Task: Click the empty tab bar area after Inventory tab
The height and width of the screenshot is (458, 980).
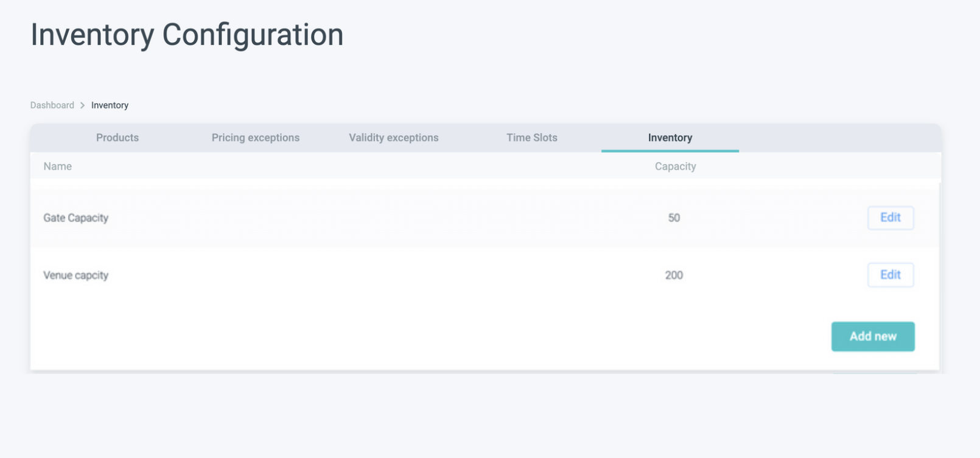Action: 840,138
